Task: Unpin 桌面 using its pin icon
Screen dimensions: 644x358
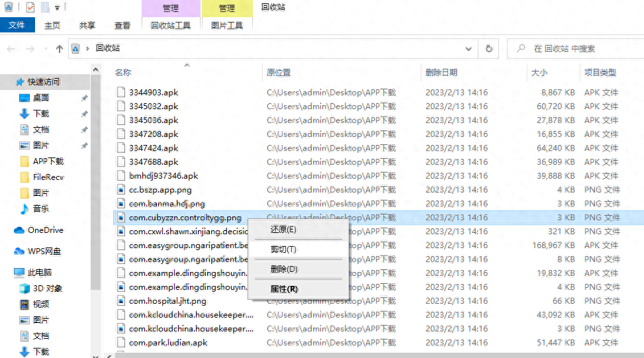Action: (84, 98)
